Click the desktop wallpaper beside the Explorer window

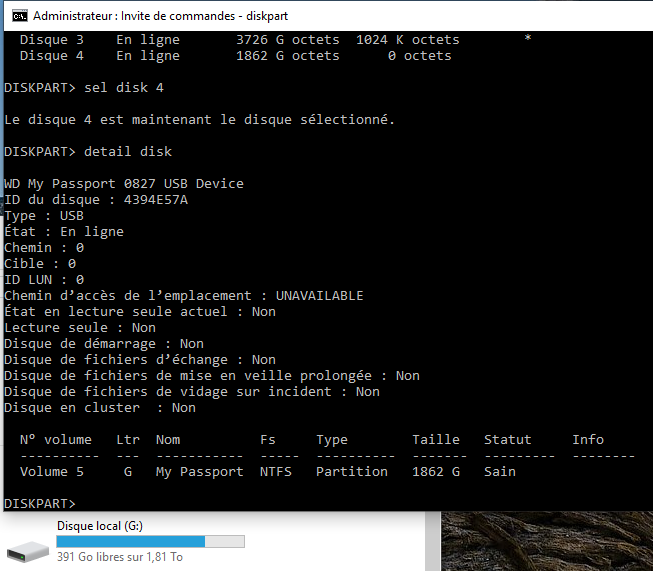point(547,541)
